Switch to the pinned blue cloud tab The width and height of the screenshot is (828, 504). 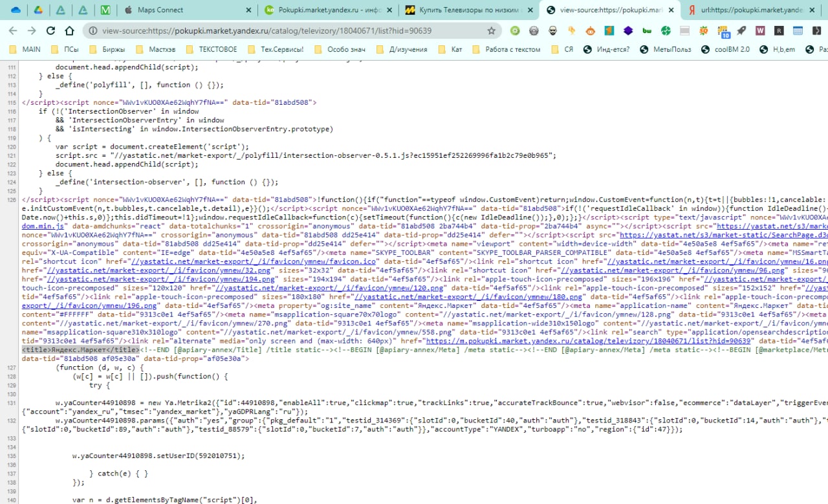[x=16, y=10]
